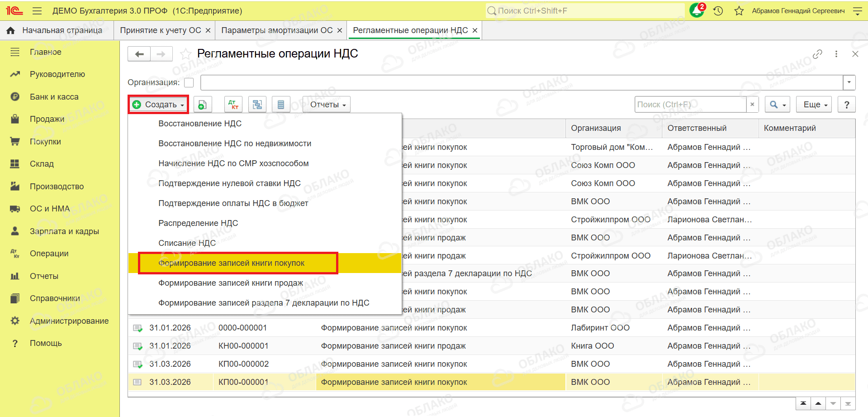Open the three-dot form options menu

[x=836, y=54]
